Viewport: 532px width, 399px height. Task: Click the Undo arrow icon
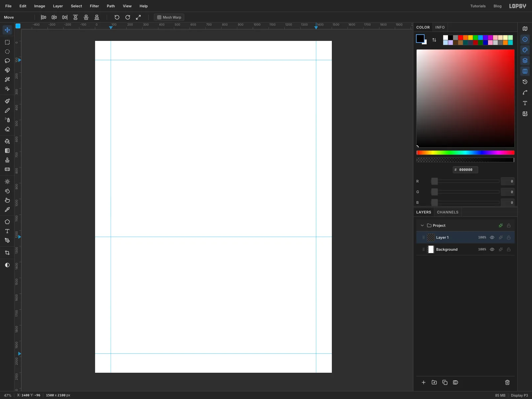[117, 17]
